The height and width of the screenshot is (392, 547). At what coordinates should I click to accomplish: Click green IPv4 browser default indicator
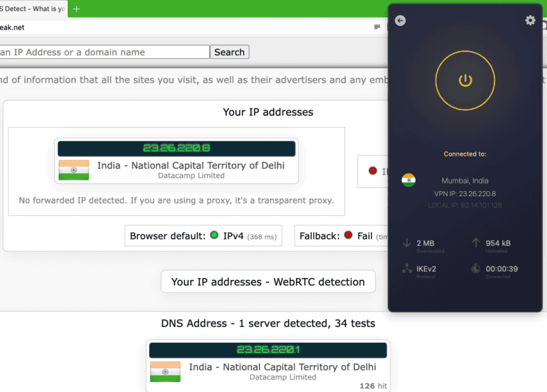tap(214, 235)
